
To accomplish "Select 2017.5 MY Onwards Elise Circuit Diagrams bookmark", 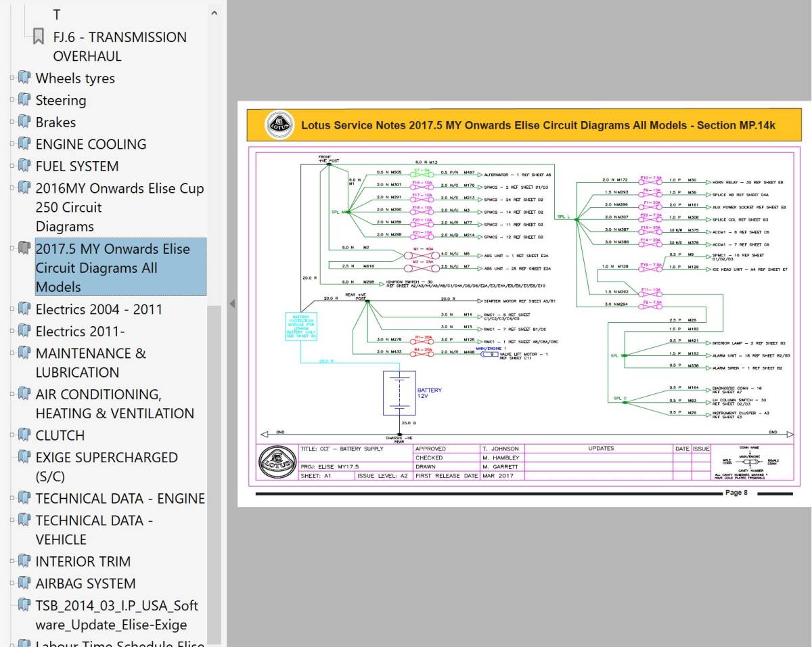I will coord(120,267).
